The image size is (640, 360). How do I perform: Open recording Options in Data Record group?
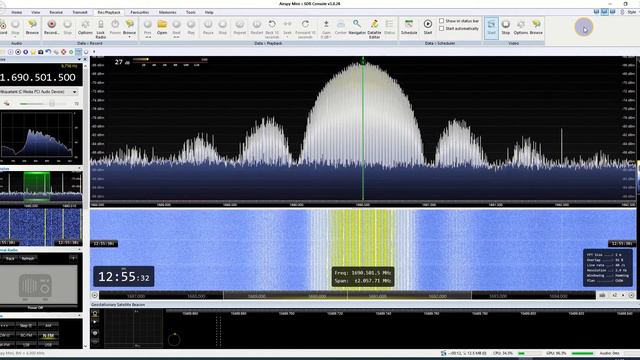tap(85, 27)
